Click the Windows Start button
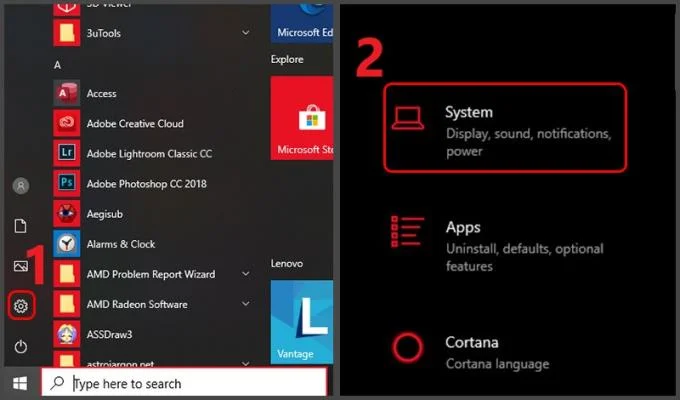This screenshot has height=400, width=680. click(20, 384)
